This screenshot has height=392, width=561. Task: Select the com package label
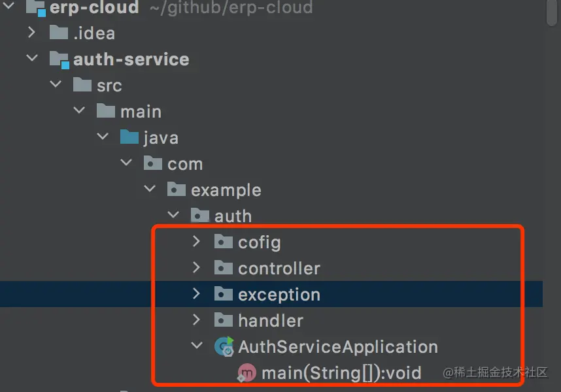(185, 164)
